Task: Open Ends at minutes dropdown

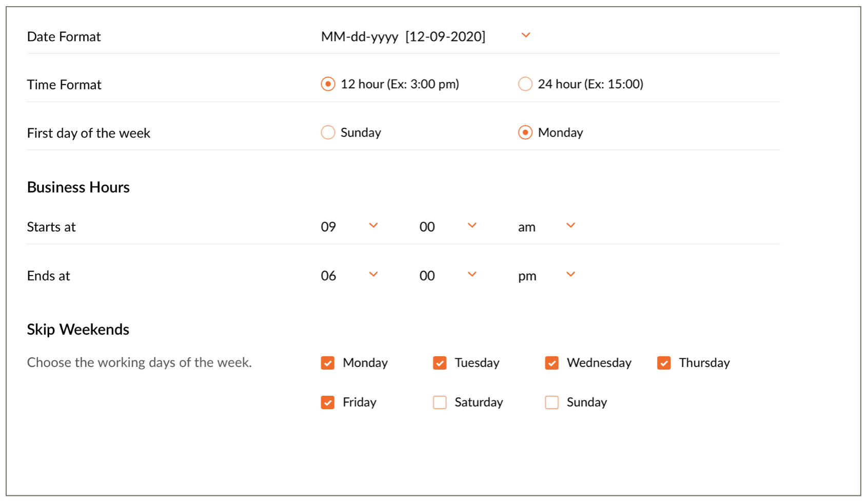Action: (472, 275)
